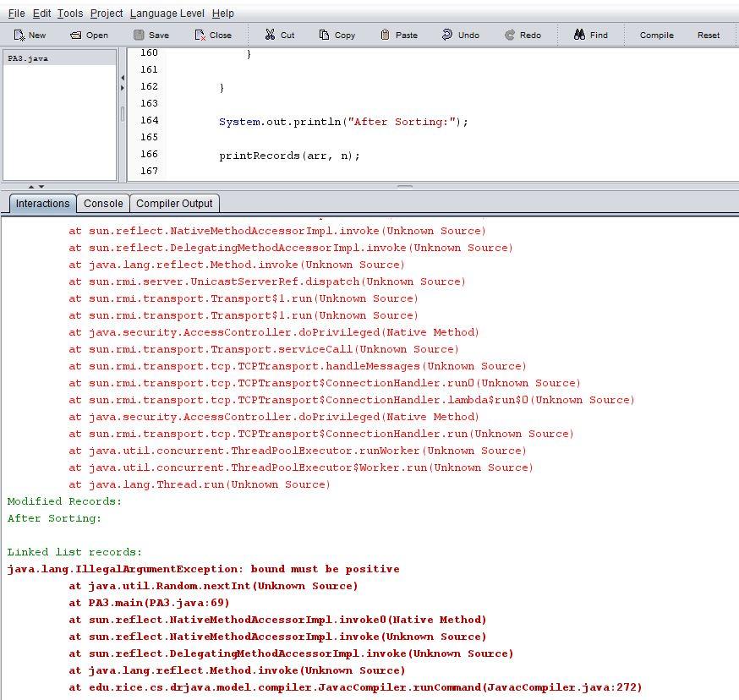Click the Transport.serviceCall stack line
Screen dimensions: 739x700
[x=264, y=349]
